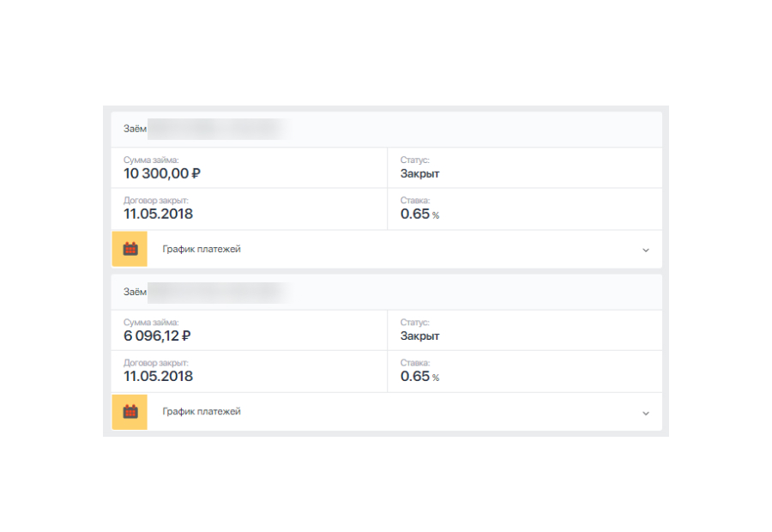772x532 pixels.
Task: Open 'График платежей' label in 10 300,00 ₽ loan
Action: (x=202, y=249)
